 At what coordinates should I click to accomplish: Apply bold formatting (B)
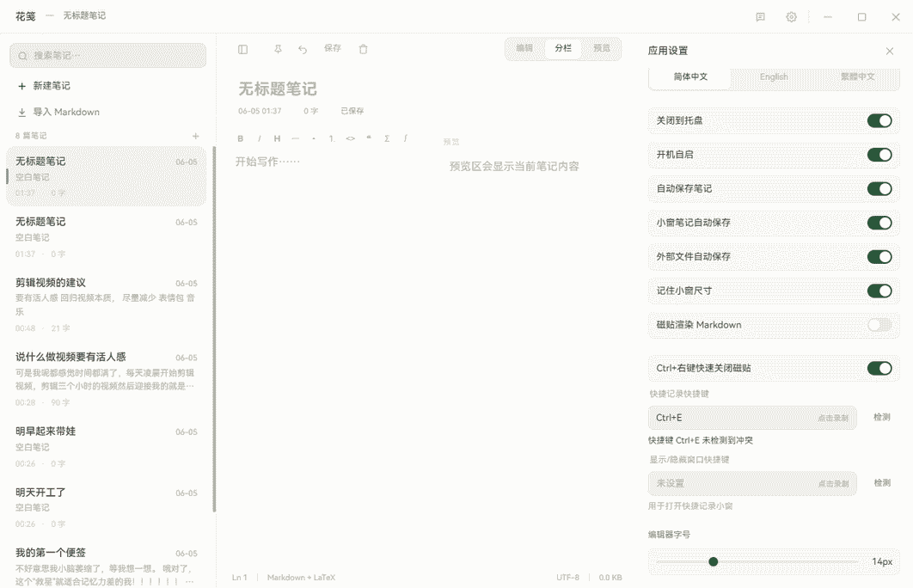coord(240,138)
